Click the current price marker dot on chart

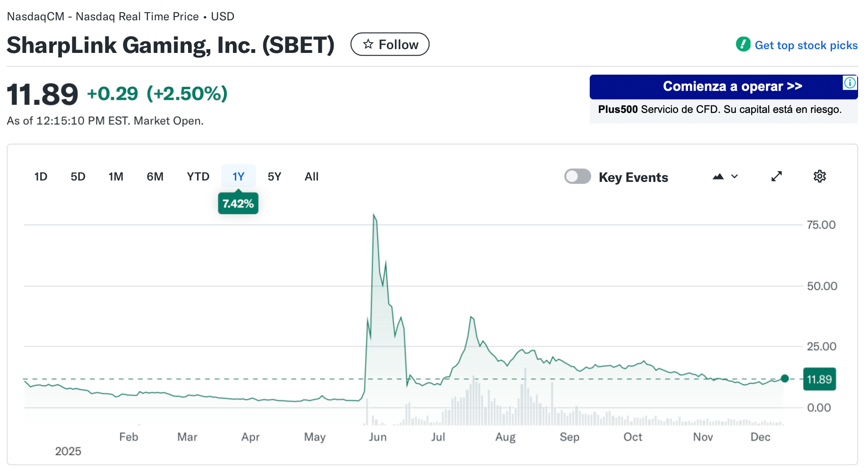785,378
